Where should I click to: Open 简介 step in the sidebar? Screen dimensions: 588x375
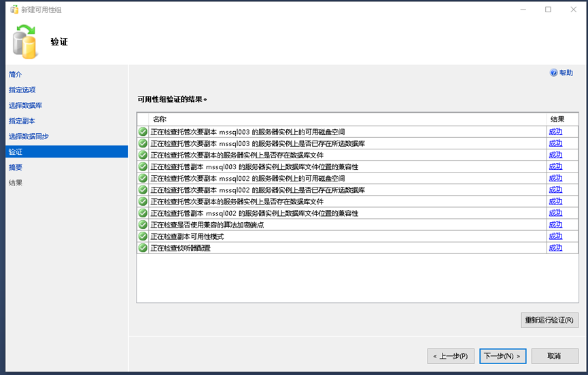click(x=16, y=75)
